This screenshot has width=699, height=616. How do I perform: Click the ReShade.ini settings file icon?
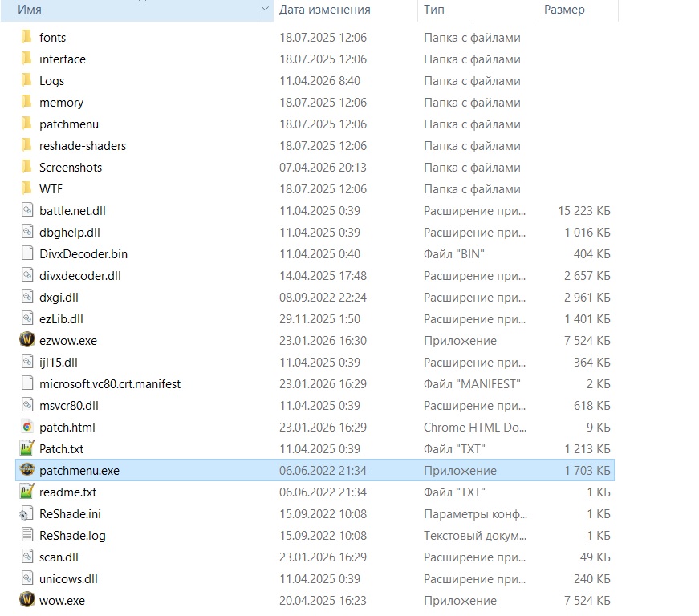coord(26,513)
